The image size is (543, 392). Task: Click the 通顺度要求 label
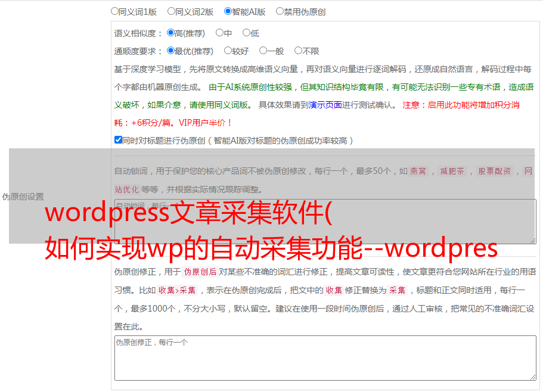[138, 52]
